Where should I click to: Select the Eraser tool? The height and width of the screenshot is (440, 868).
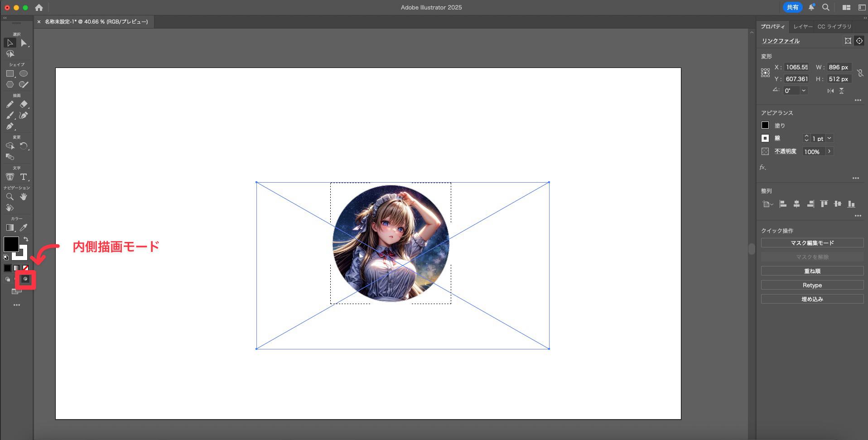[24, 104]
